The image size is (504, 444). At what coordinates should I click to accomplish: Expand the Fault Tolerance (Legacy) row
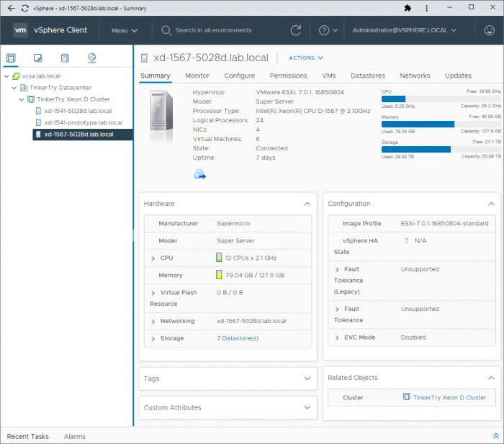(337, 270)
